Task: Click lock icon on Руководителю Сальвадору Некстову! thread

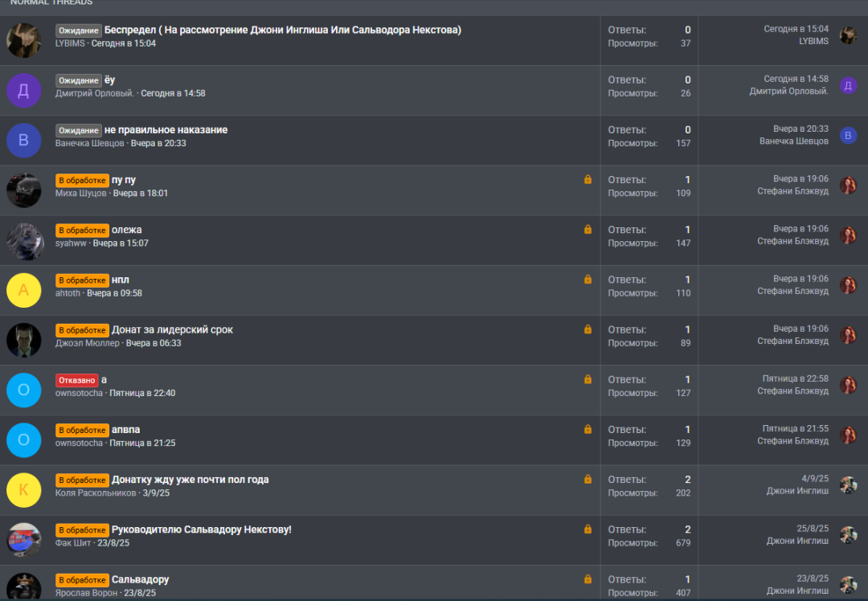Action: (x=588, y=529)
